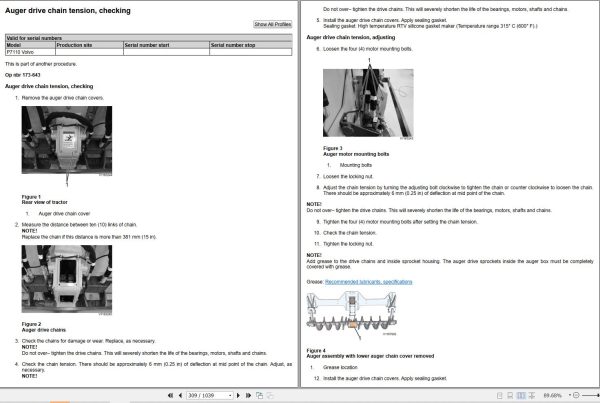Open the Recommended lubricants, specifications link
Screen dimensions: 600x403
[x=368, y=282]
